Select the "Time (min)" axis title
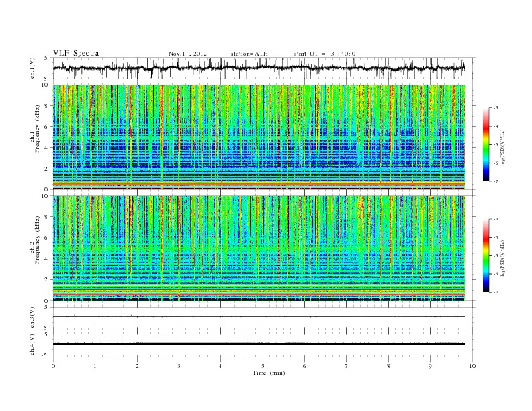 (x=269, y=373)
